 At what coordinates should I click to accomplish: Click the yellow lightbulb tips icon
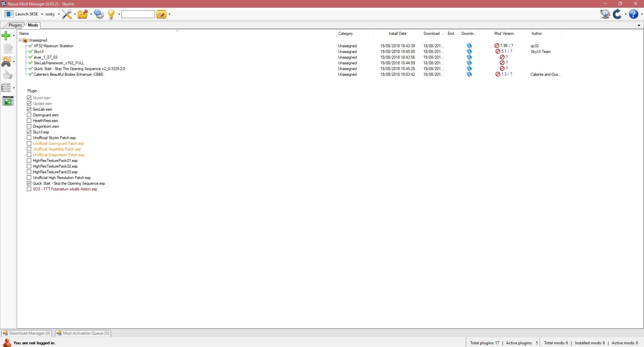(x=111, y=14)
